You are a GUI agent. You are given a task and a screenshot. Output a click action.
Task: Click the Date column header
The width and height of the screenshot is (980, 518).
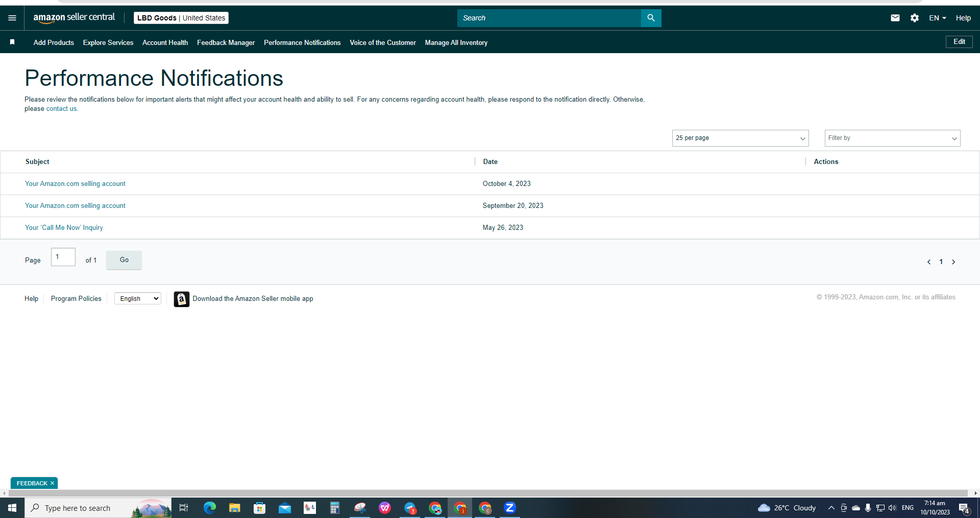tap(490, 161)
